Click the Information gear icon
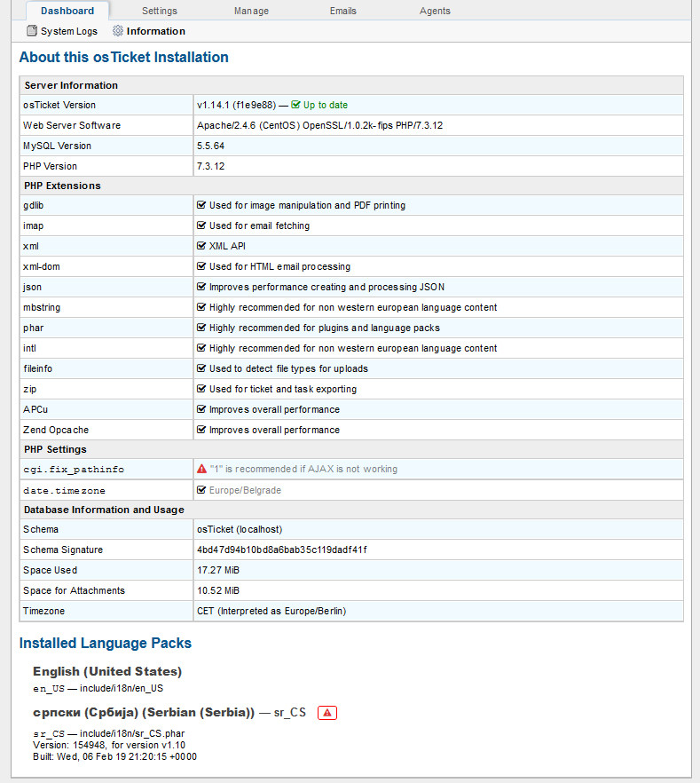The width and height of the screenshot is (700, 783). [x=118, y=31]
